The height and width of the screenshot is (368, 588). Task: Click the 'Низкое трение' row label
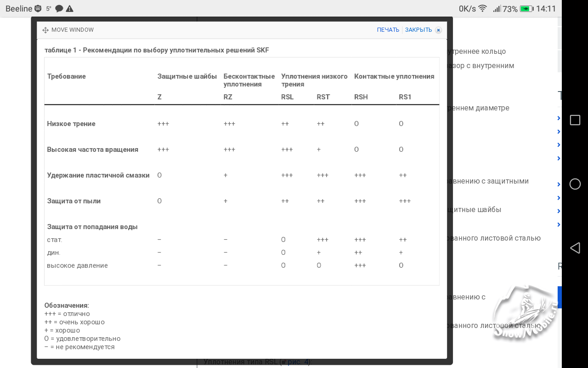click(71, 124)
